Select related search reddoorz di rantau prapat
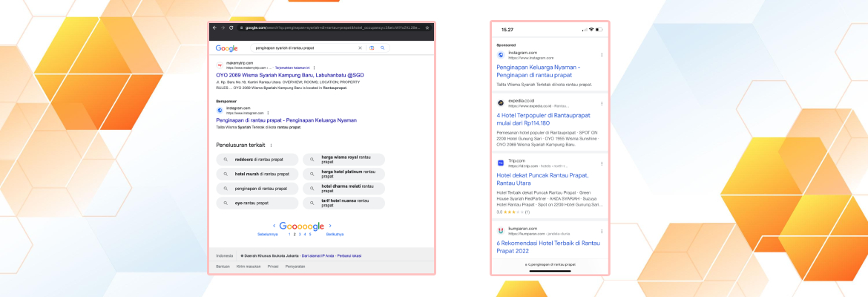The height and width of the screenshot is (297, 868). 257,160
